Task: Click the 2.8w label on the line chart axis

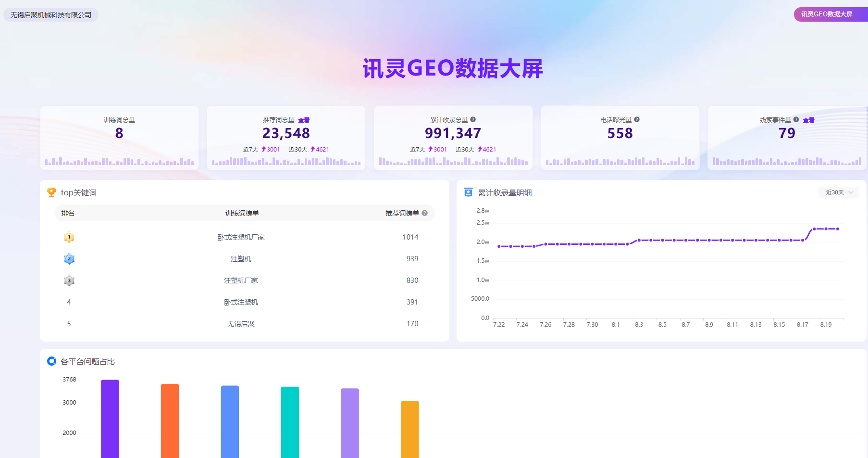Action: (483, 211)
